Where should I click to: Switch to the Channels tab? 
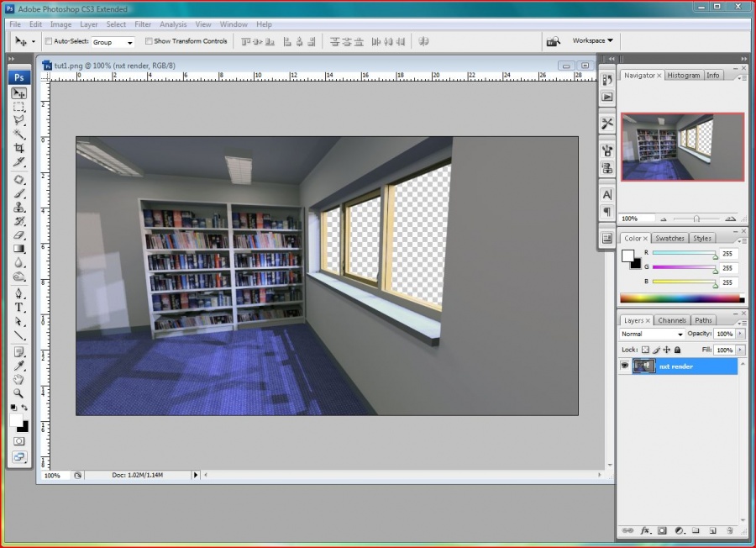click(x=672, y=320)
